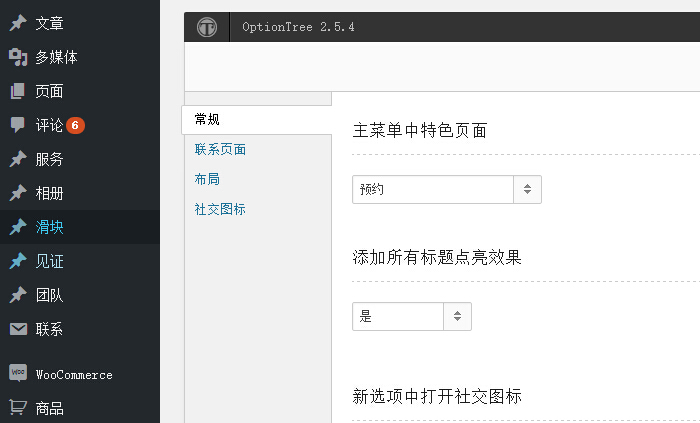The height and width of the screenshot is (423, 700).
Task: Click the comments count badge 6
Action: click(x=75, y=125)
